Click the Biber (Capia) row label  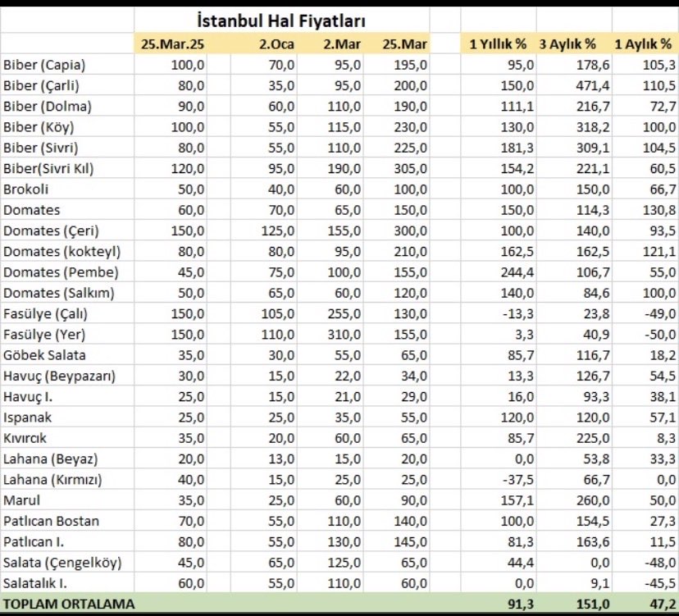coord(44,64)
